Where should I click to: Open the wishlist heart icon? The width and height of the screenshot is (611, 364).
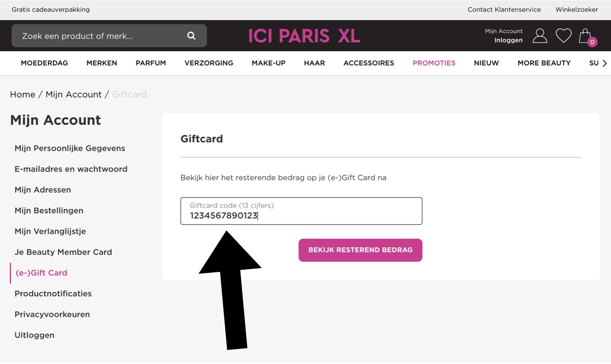[x=564, y=36]
